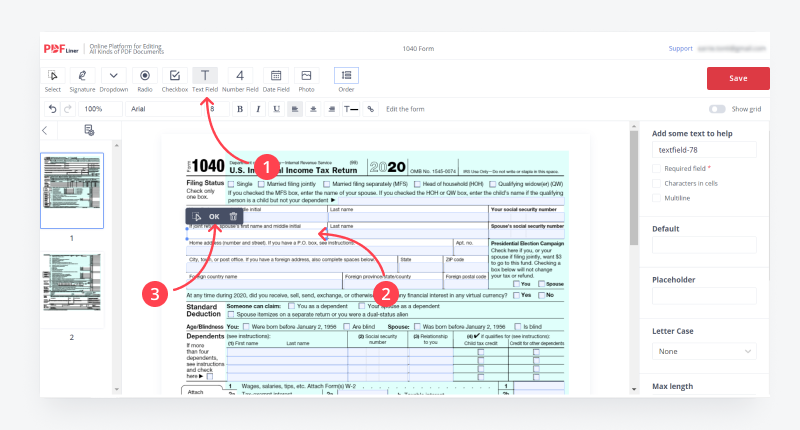
Task: Click the document scrollbar down arrow
Action: click(x=634, y=389)
